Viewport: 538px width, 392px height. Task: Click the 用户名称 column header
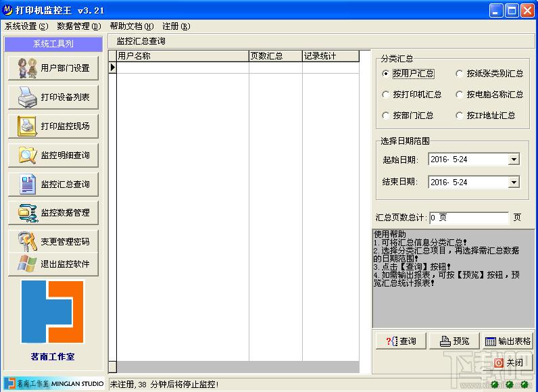pyautogui.click(x=183, y=56)
